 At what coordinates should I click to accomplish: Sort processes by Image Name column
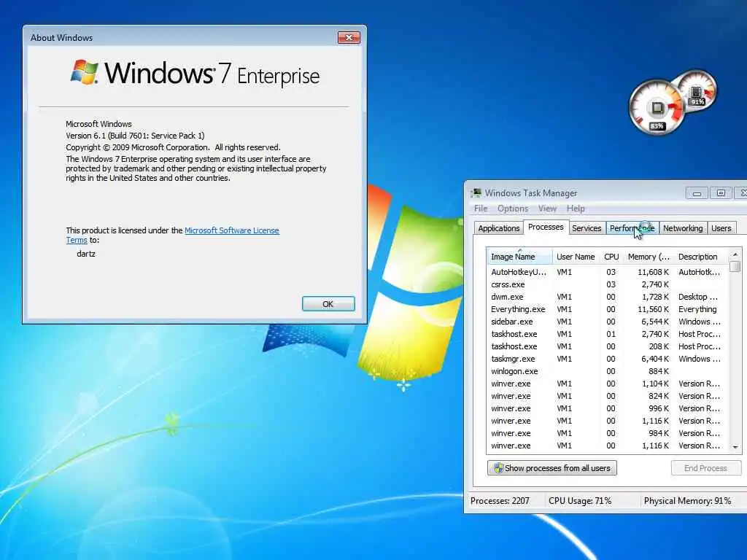519,257
